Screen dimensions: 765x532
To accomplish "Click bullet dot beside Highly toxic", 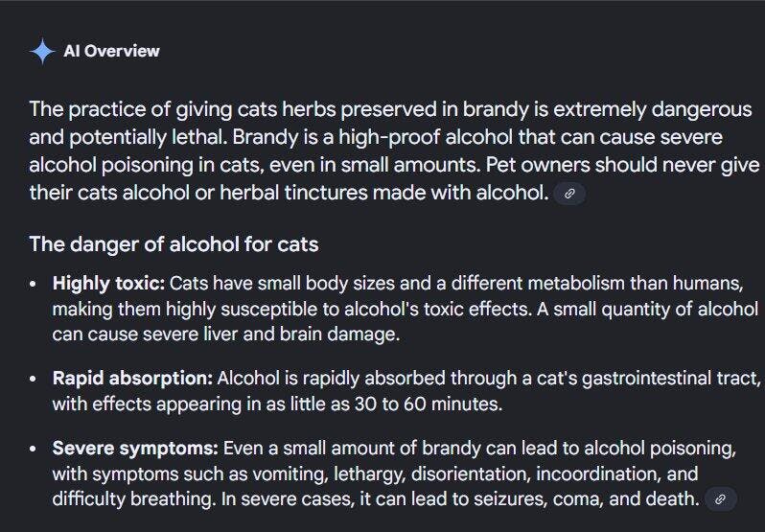I will pos(33,284).
